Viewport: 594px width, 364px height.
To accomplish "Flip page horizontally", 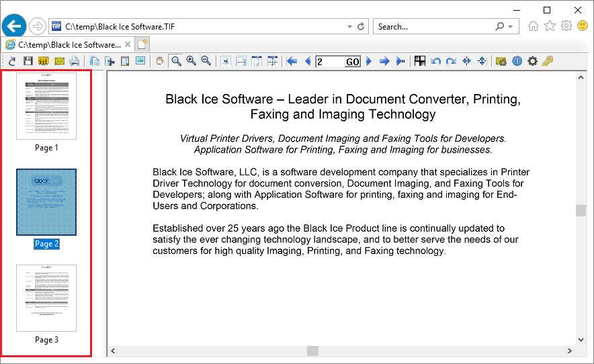I will (x=467, y=61).
